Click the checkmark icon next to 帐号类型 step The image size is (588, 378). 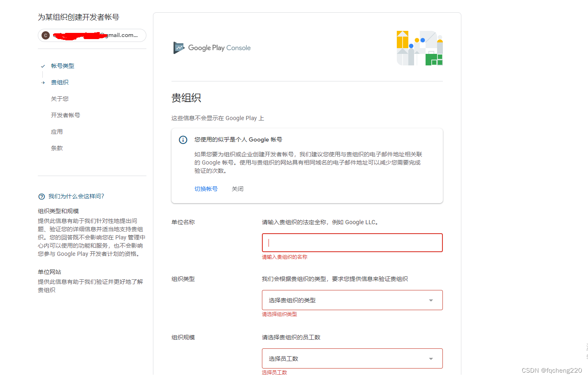[43, 65]
